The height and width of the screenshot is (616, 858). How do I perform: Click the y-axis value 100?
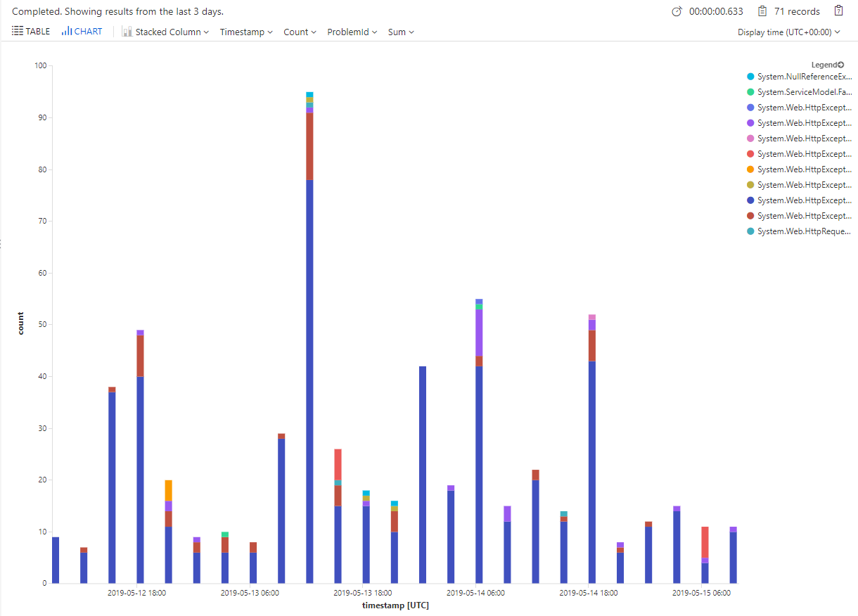pos(40,66)
